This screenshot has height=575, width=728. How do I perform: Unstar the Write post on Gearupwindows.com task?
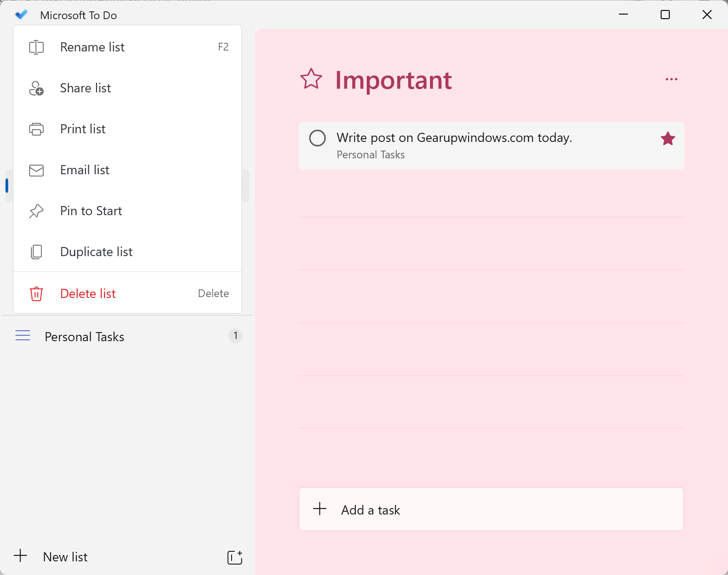(668, 138)
